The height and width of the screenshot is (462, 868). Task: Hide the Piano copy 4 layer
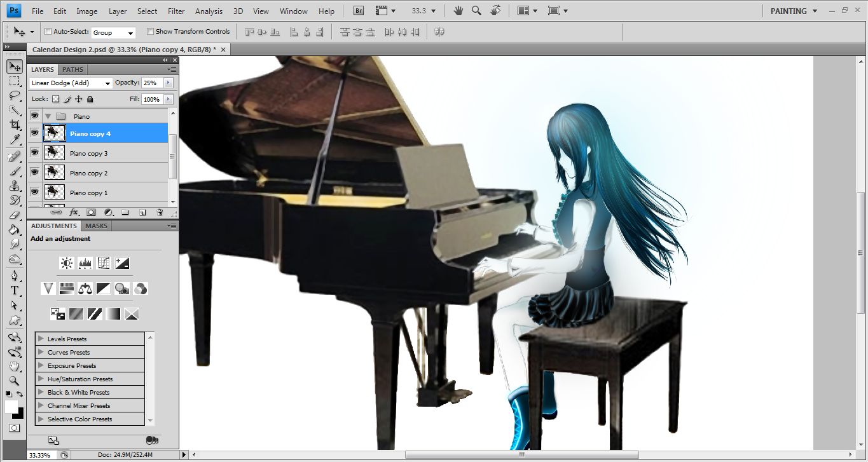coord(34,133)
